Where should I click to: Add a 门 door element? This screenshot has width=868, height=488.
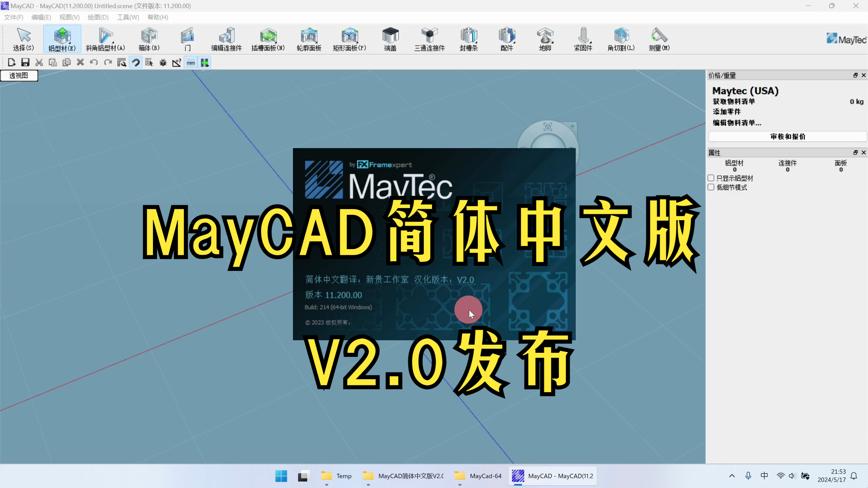[x=188, y=39]
